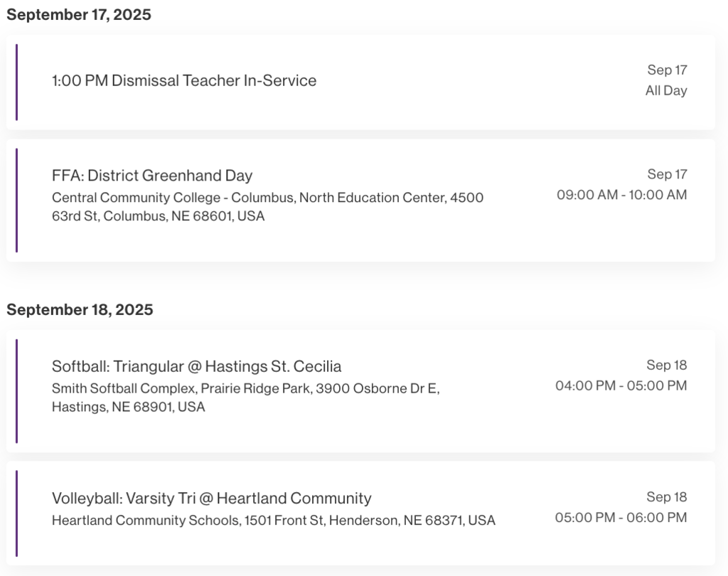Click the 05:00 PM - 06:00 PM time
Image resolution: width=728 pixels, height=576 pixels.
[621, 518]
